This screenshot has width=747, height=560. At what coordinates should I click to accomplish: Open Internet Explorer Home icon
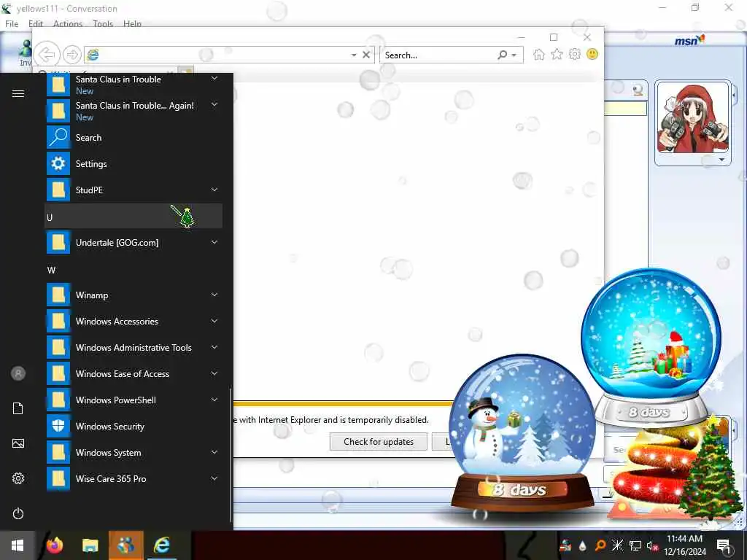tap(539, 54)
